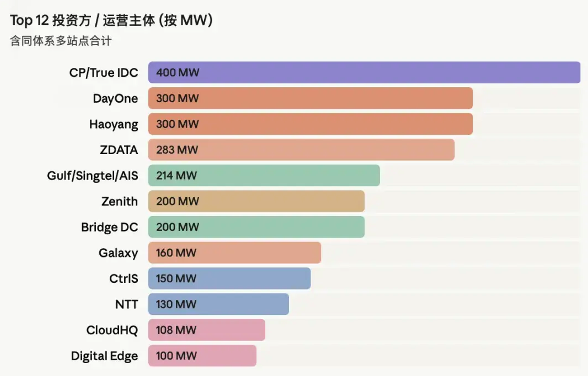Click the "CloudHQ" row label
588x376 pixels.
click(112, 330)
